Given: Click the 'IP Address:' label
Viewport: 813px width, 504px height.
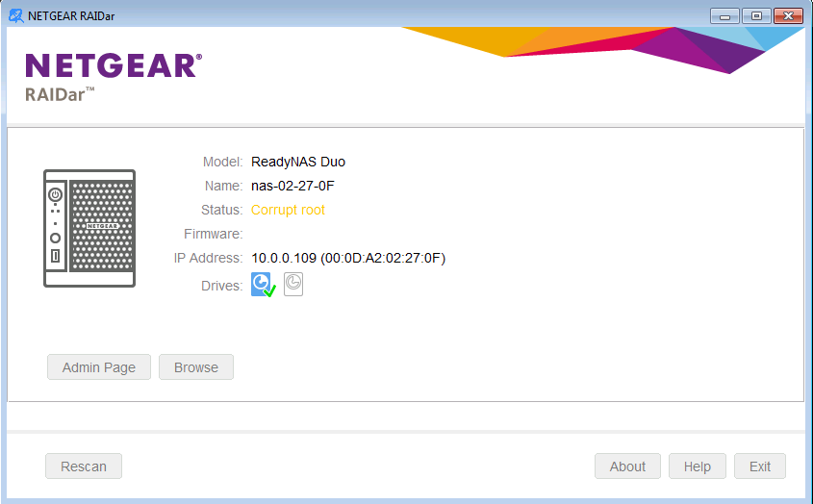Looking at the screenshot, I should (x=208, y=258).
